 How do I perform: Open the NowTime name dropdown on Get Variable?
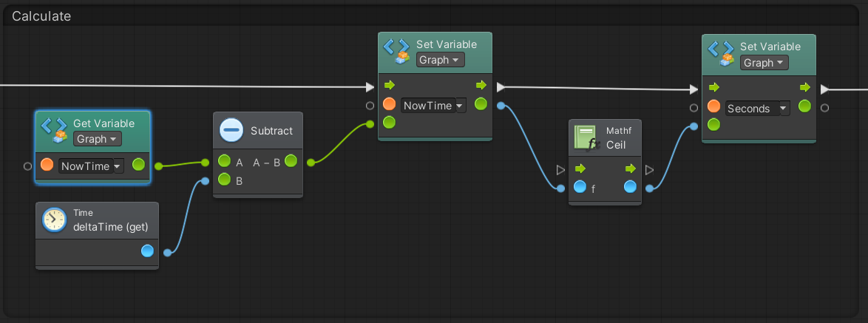pyautogui.click(x=91, y=166)
